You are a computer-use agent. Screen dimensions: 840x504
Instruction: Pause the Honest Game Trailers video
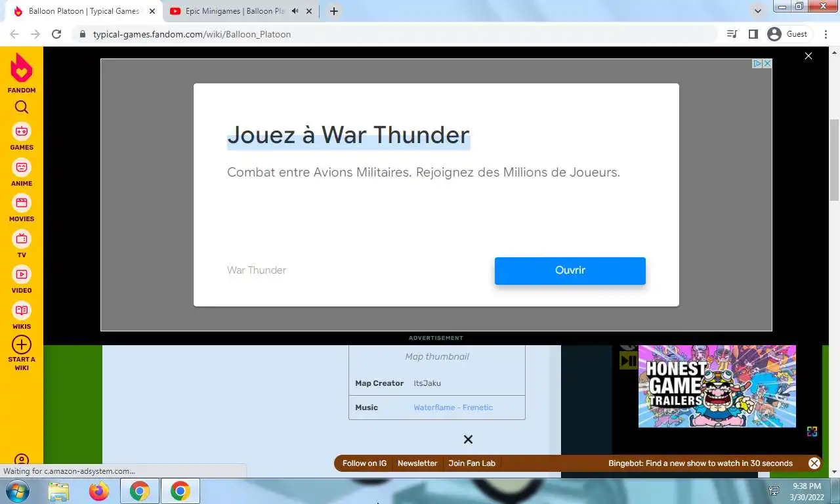628,360
